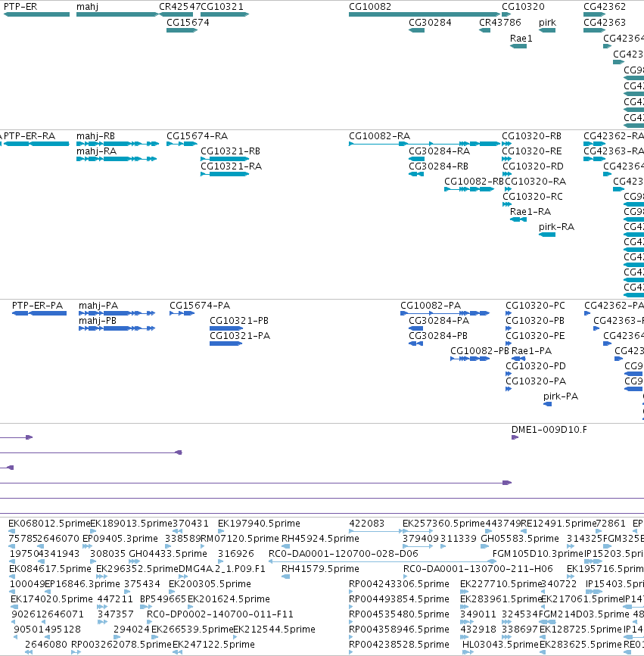644x656 pixels.
Task: Select protein mahj-PA
Action: pos(98,306)
